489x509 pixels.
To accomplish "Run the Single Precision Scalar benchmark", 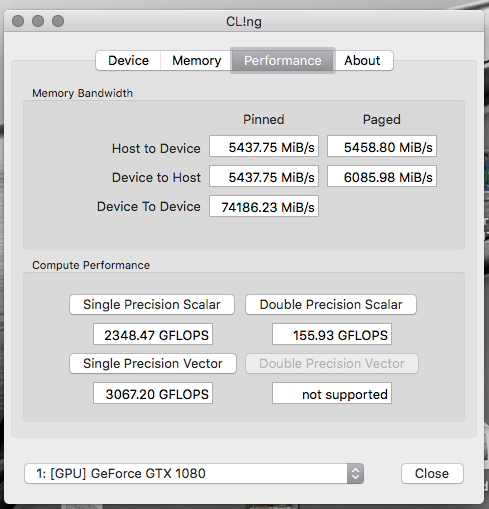I will pos(152,305).
